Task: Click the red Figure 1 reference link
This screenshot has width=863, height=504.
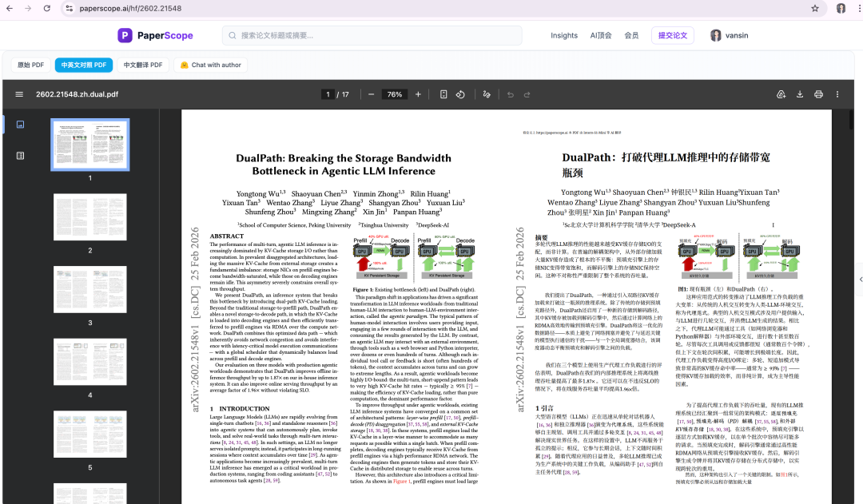Action: click(400, 481)
